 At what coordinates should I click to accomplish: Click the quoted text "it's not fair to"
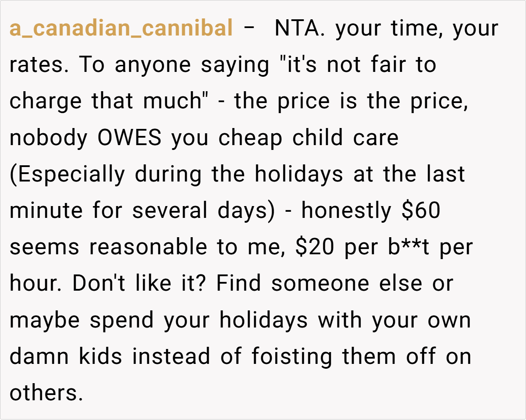pos(359,65)
